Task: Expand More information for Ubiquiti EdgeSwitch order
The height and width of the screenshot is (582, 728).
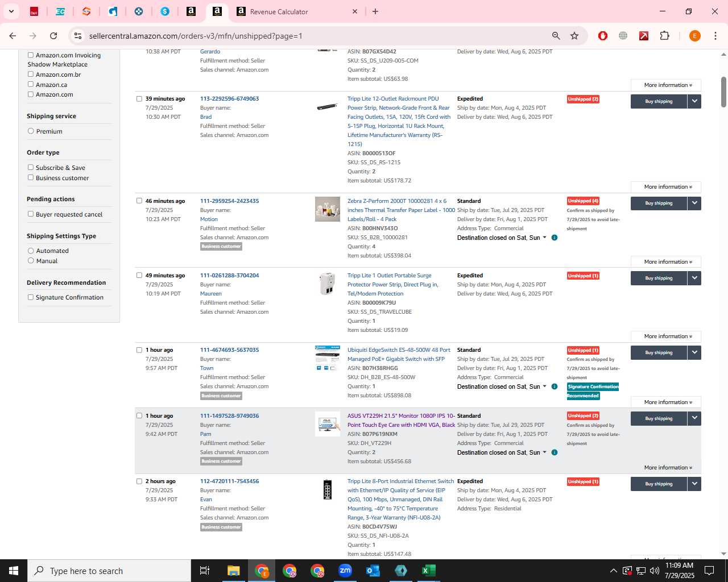Action: tap(666, 402)
